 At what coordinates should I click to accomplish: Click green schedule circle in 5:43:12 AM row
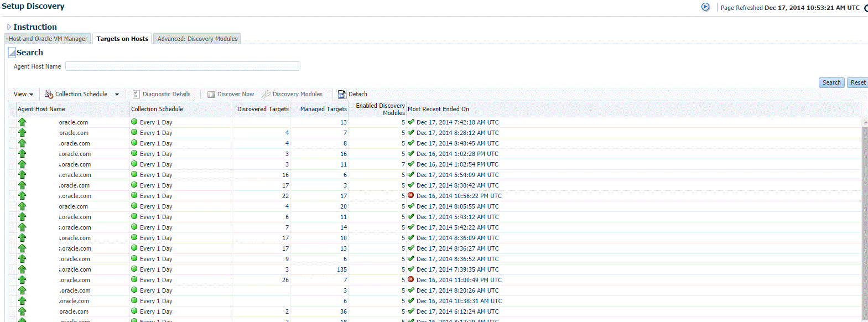(134, 216)
